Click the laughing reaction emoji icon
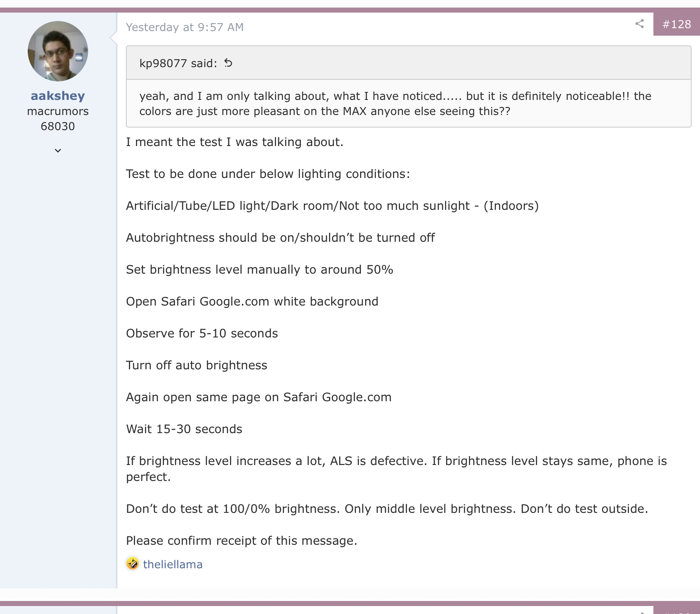Image resolution: width=700 pixels, height=614 pixels. pos(133,563)
